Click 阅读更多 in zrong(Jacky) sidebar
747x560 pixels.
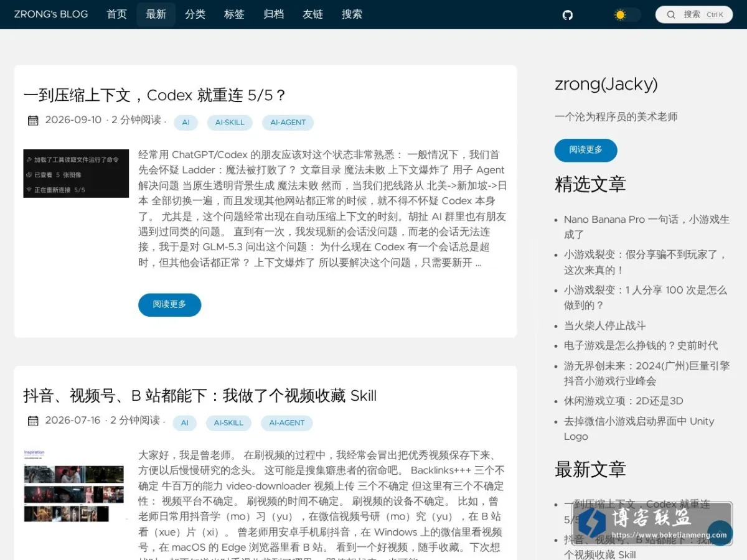[x=586, y=150]
